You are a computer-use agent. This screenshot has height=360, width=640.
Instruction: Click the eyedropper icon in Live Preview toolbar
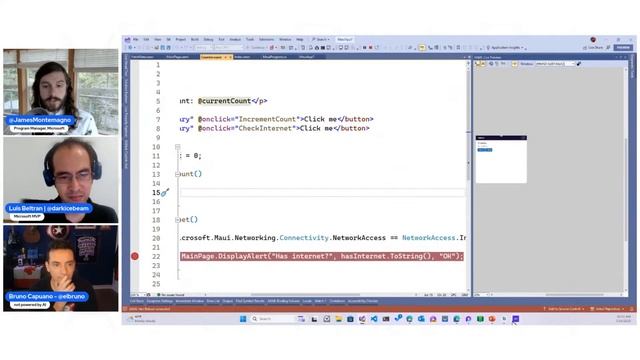click(579, 64)
